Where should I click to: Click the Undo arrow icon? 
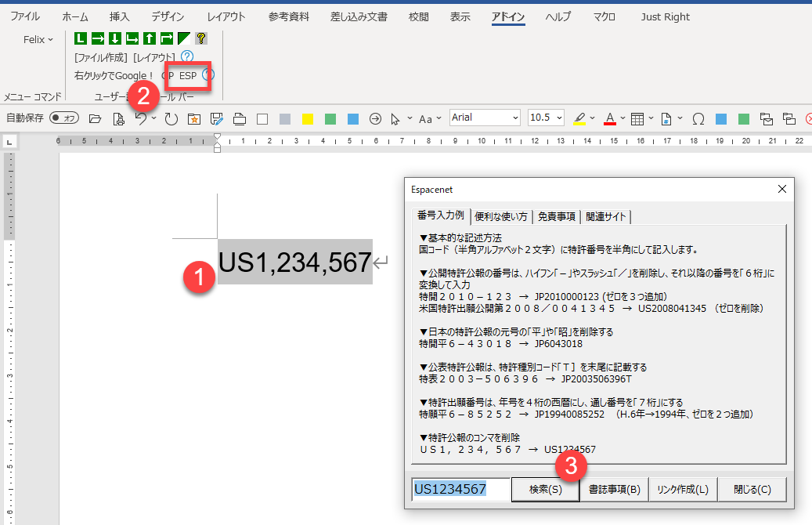tap(141, 119)
